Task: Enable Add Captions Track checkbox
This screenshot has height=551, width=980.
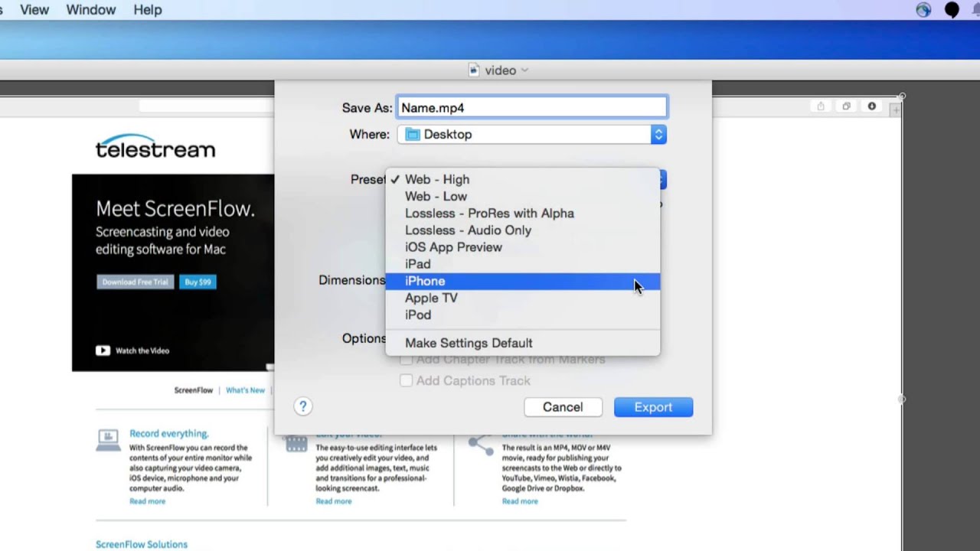Action: (x=407, y=380)
